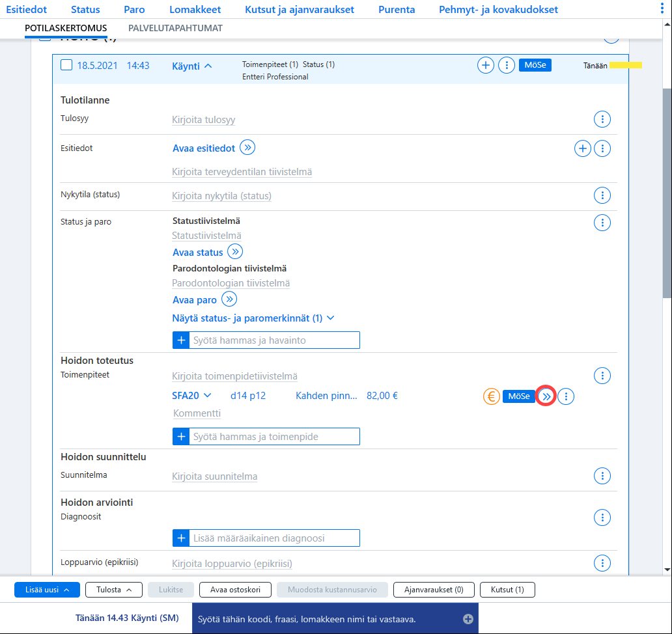Open the three-dot menu in the Käynti header
Image resolution: width=672 pixels, height=634 pixels.
tap(507, 65)
